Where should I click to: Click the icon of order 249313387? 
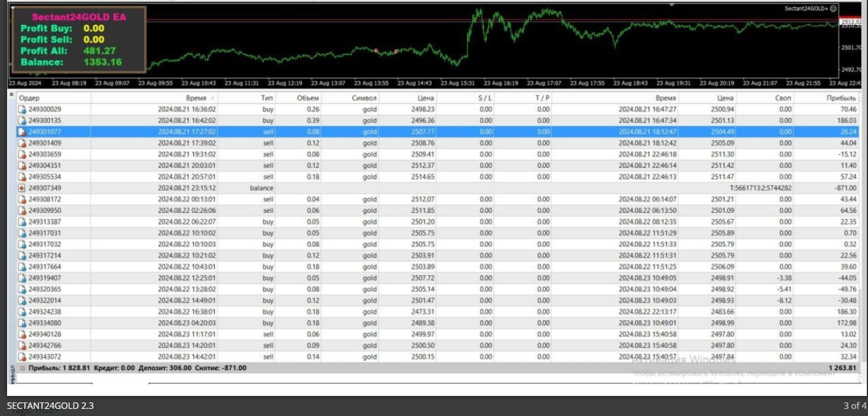pos(22,222)
